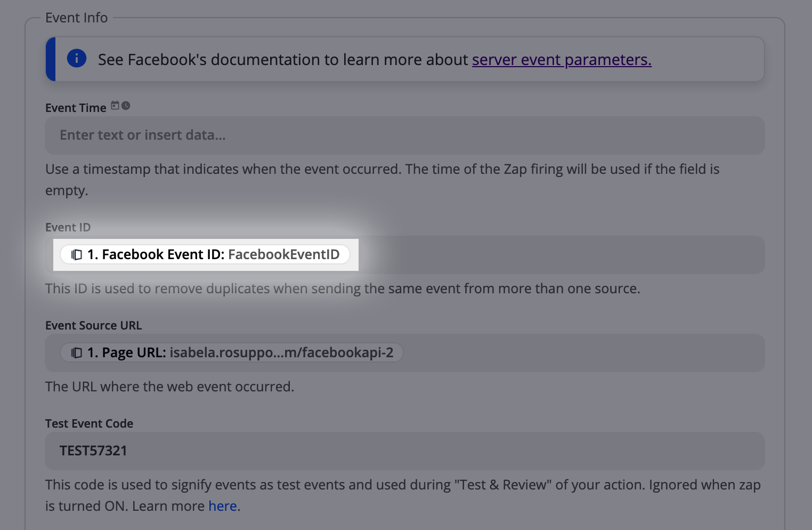Click the Event Info section heading

(77, 18)
